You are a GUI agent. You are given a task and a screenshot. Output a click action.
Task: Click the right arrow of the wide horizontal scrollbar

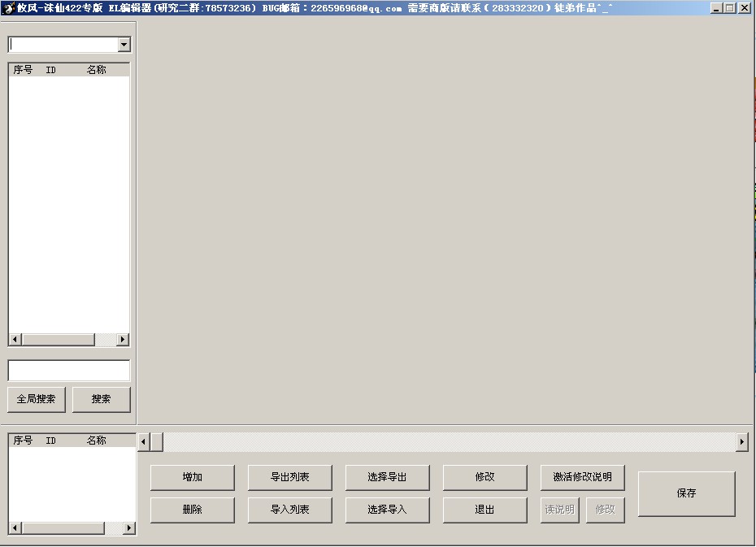pos(741,441)
